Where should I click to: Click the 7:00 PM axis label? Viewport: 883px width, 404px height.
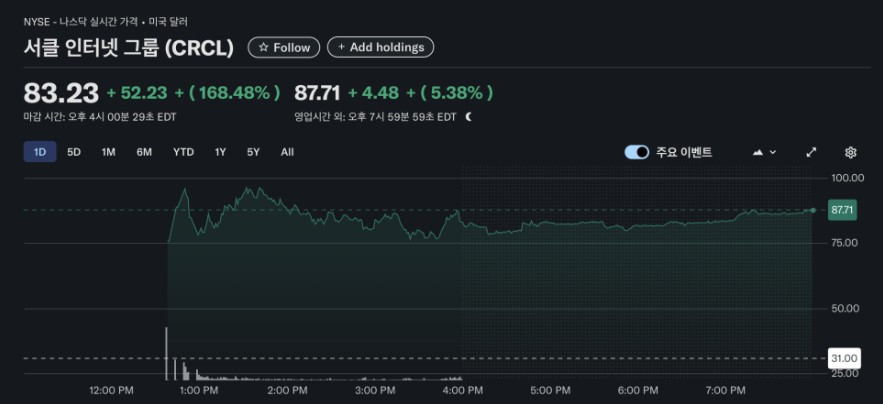coord(726,390)
